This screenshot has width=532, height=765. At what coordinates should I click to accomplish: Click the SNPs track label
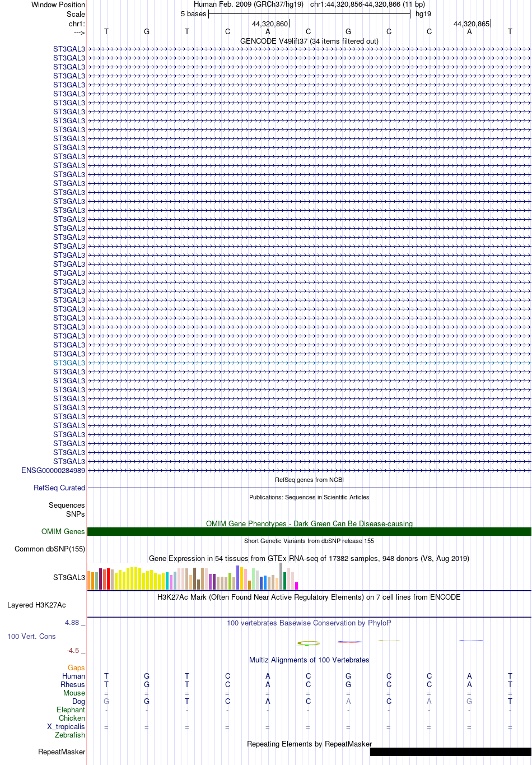76,514
